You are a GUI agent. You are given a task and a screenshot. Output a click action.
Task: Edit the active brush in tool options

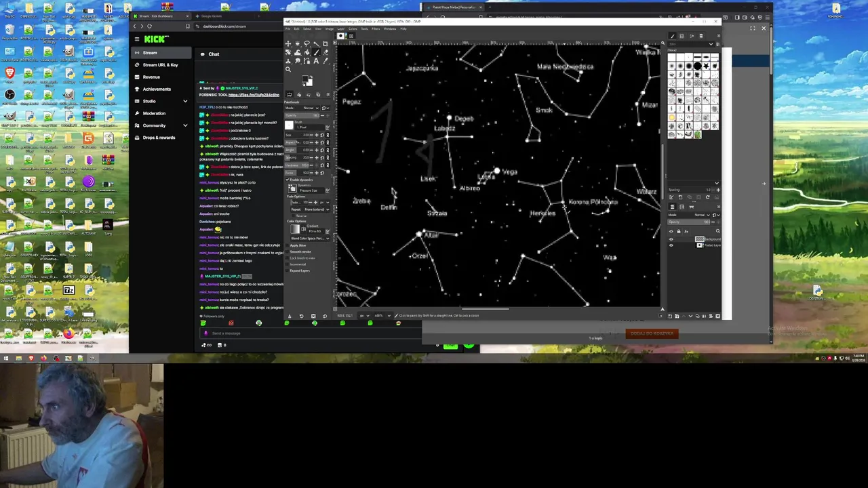(x=328, y=127)
